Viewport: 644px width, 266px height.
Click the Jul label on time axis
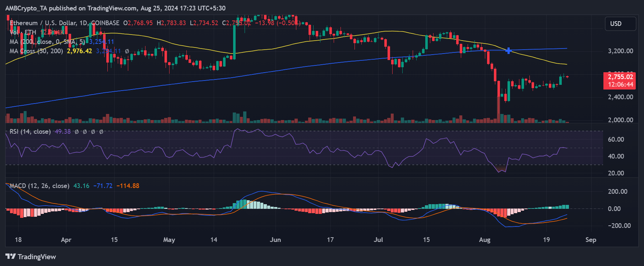point(378,240)
